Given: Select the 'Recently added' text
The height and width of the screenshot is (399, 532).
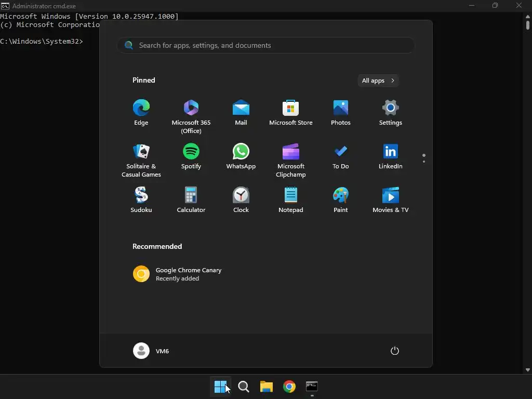Looking at the screenshot, I should click(x=178, y=278).
